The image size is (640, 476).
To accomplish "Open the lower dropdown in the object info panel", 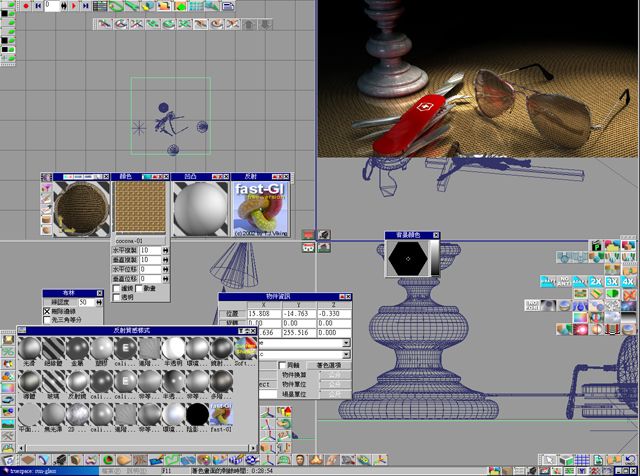I will pos(346,354).
